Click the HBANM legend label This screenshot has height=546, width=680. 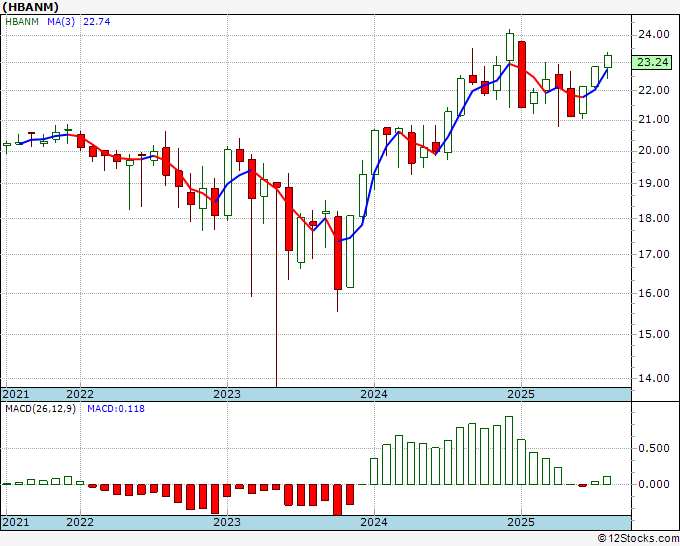point(22,21)
